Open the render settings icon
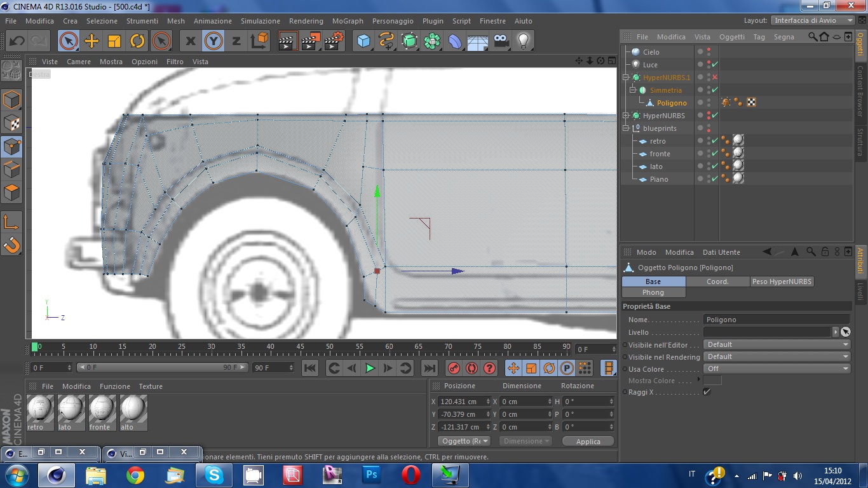 (334, 41)
